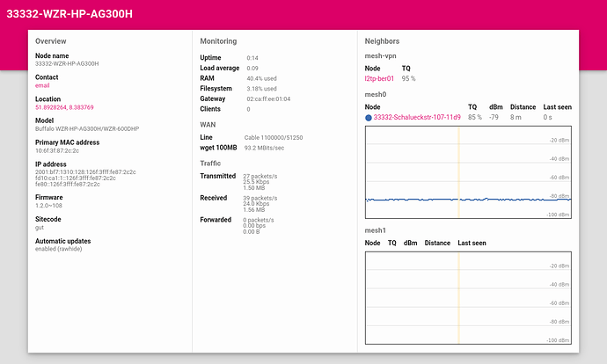Click the empty mesh1 signal graph
Image resolution: width=607 pixels, height=364 pixels.
[468, 298]
